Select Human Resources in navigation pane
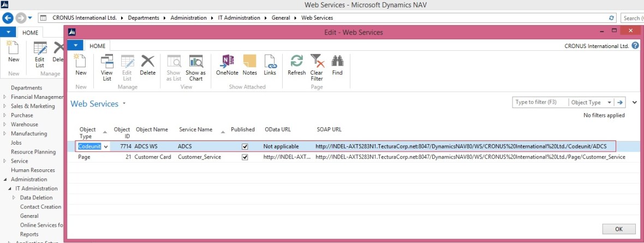Viewport: 644px width, 243px height. [33, 170]
